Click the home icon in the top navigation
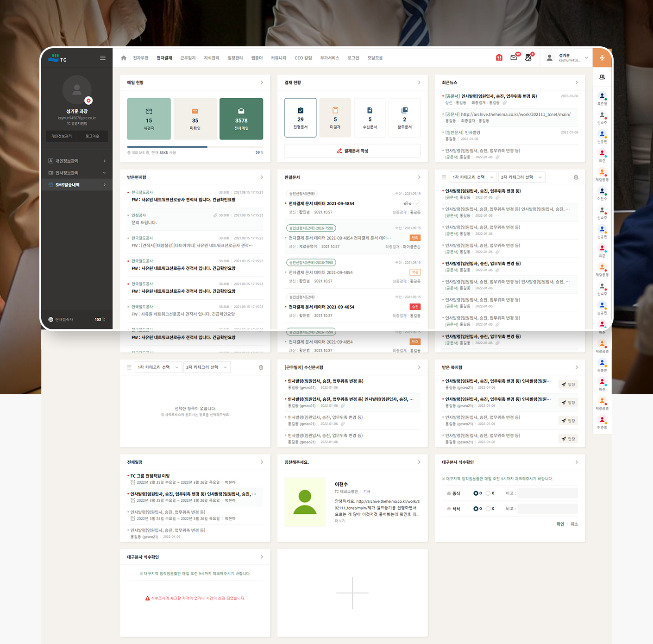This screenshot has width=653, height=644. [x=124, y=58]
